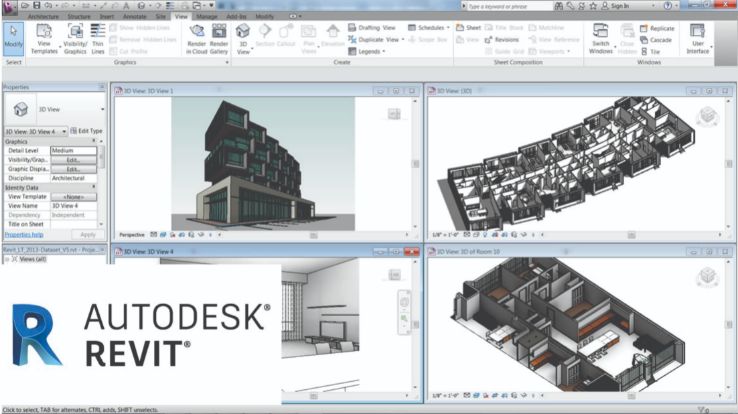Open the Modify ribbon tab
The width and height of the screenshot is (738, 414).
pos(265,16)
